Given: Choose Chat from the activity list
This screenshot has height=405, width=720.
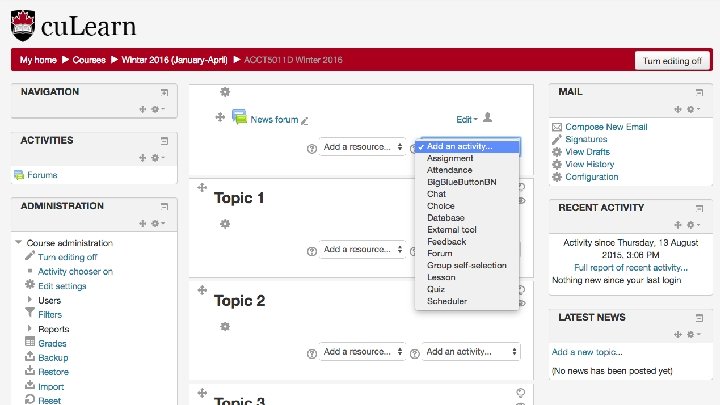Looking at the screenshot, I should click(x=467, y=194).
